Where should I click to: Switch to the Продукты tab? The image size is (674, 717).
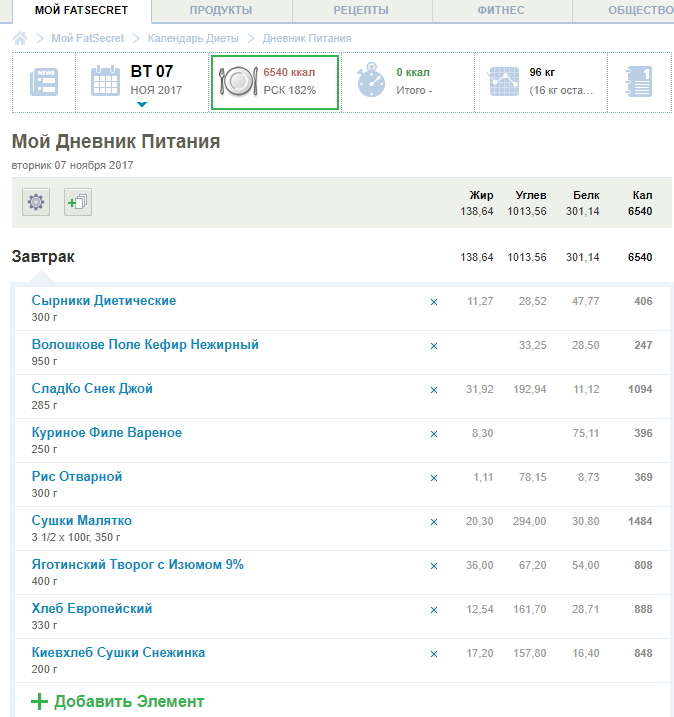tap(222, 11)
